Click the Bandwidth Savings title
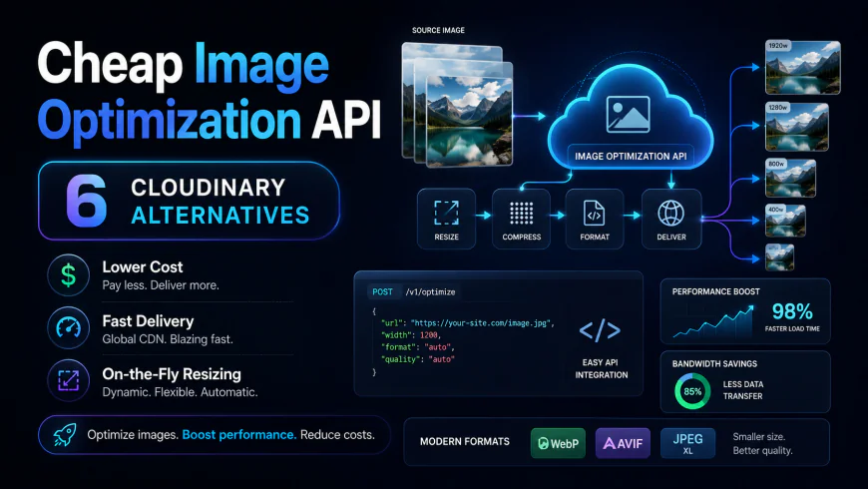 click(714, 364)
